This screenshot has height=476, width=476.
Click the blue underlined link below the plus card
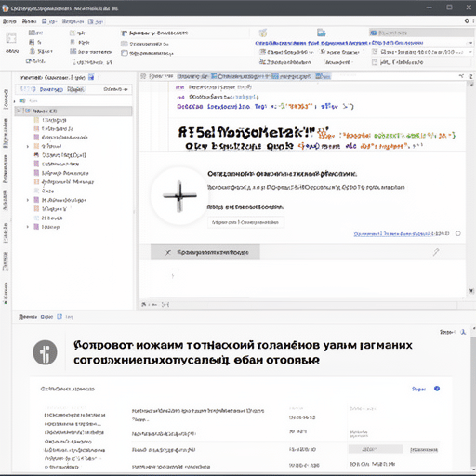402,233
